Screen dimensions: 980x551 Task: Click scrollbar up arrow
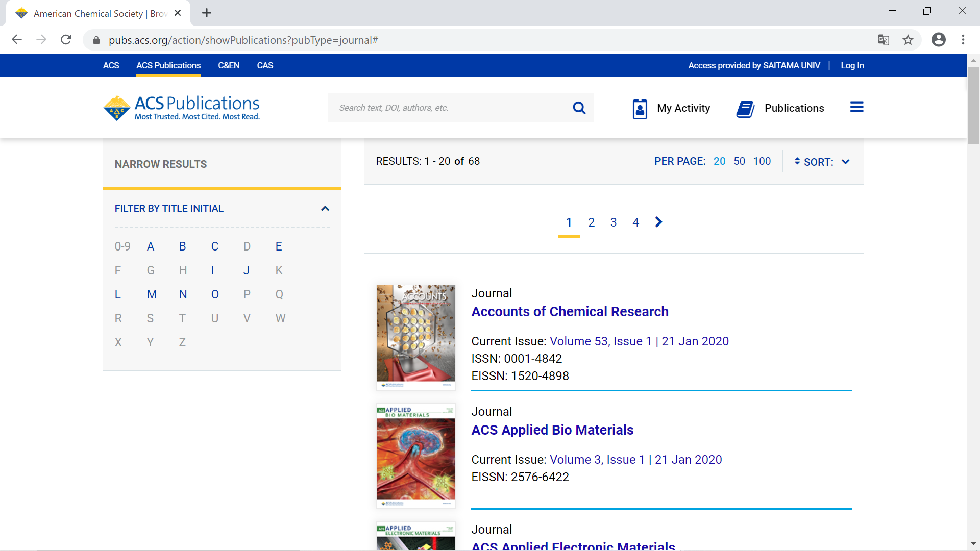973,60
